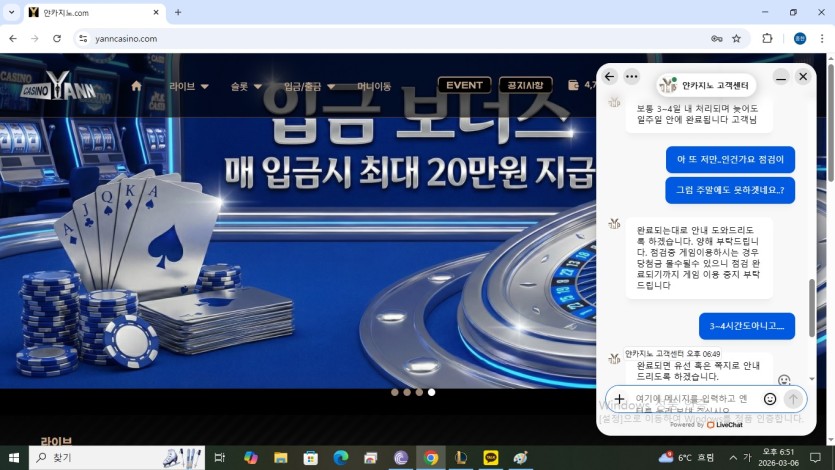Open the EVENT button
This screenshot has height=470, width=835.
tap(464, 85)
